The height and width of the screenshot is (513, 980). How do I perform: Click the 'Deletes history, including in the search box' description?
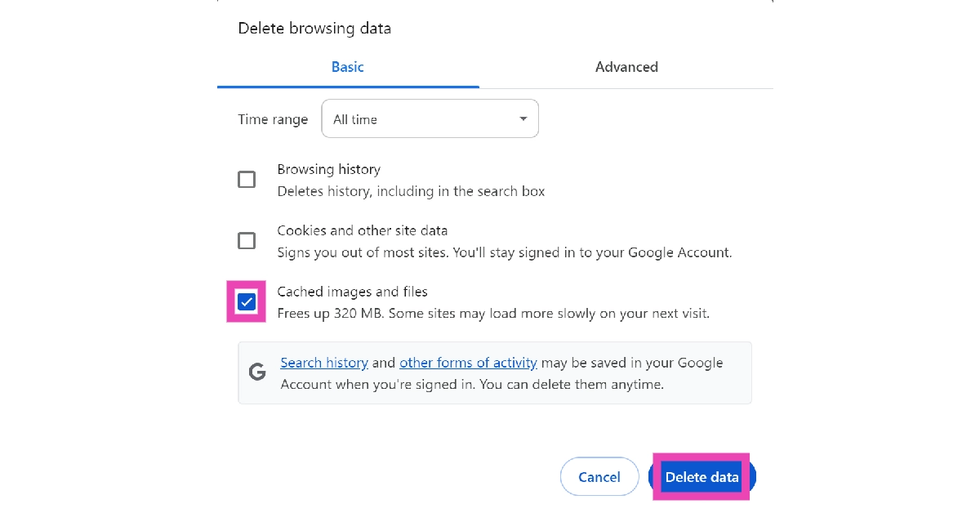(411, 191)
